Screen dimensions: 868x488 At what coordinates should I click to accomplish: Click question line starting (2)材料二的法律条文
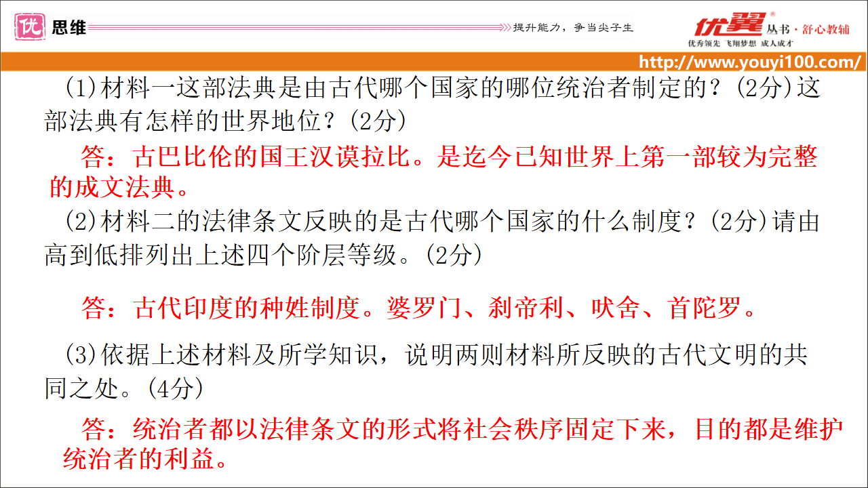coord(443,222)
